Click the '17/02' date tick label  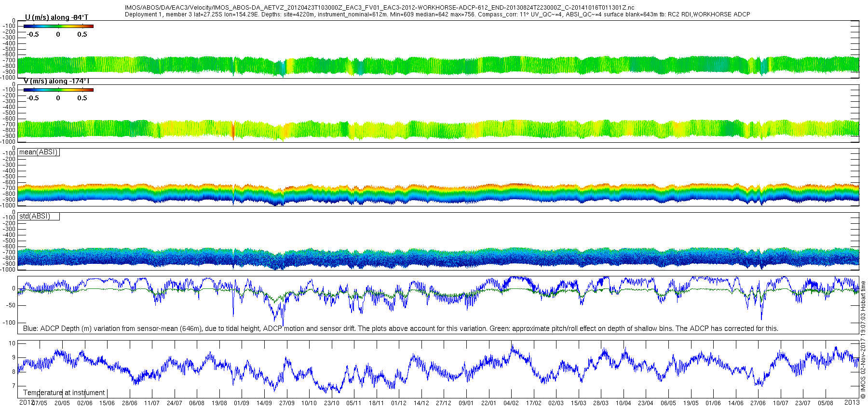click(x=534, y=403)
